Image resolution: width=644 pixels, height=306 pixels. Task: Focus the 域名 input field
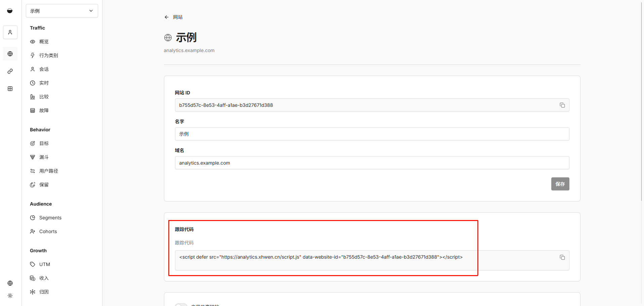(x=372, y=163)
